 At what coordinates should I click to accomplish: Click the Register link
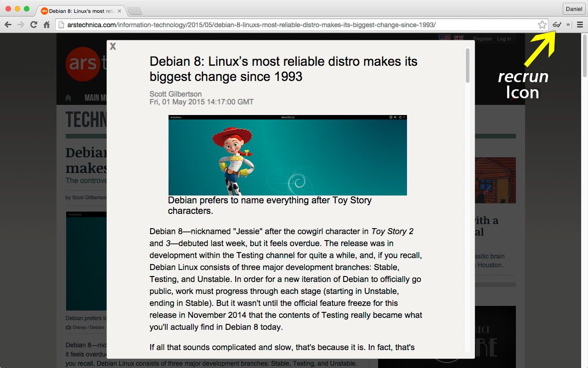(x=483, y=39)
